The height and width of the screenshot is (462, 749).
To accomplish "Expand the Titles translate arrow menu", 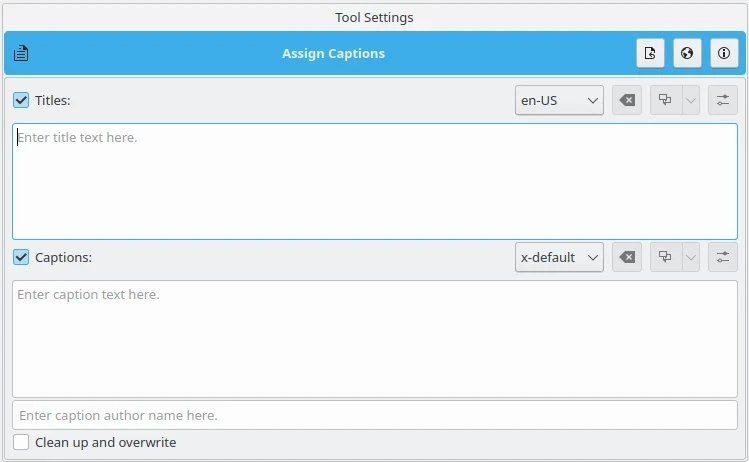I will click(690, 100).
